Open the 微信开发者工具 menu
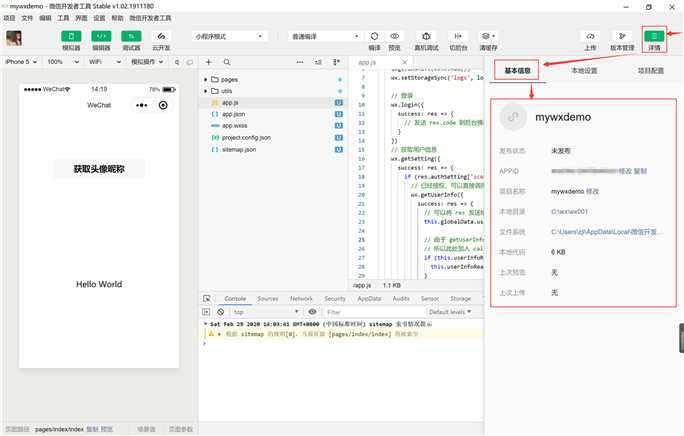The height and width of the screenshot is (436, 684). click(150, 18)
